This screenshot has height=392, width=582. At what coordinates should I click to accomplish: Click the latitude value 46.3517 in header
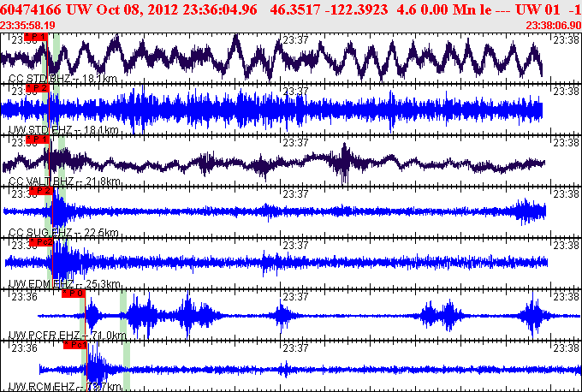point(294,9)
